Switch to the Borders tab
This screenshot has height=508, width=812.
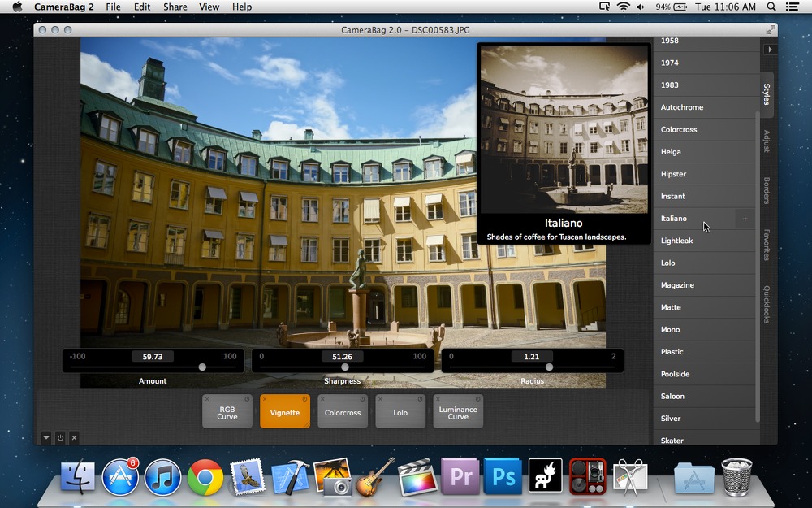click(x=767, y=190)
